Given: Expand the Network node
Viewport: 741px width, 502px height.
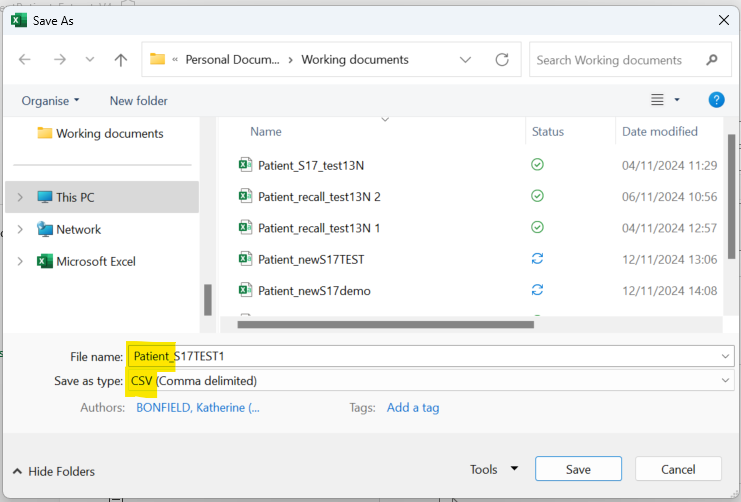Looking at the screenshot, I should 20,229.
